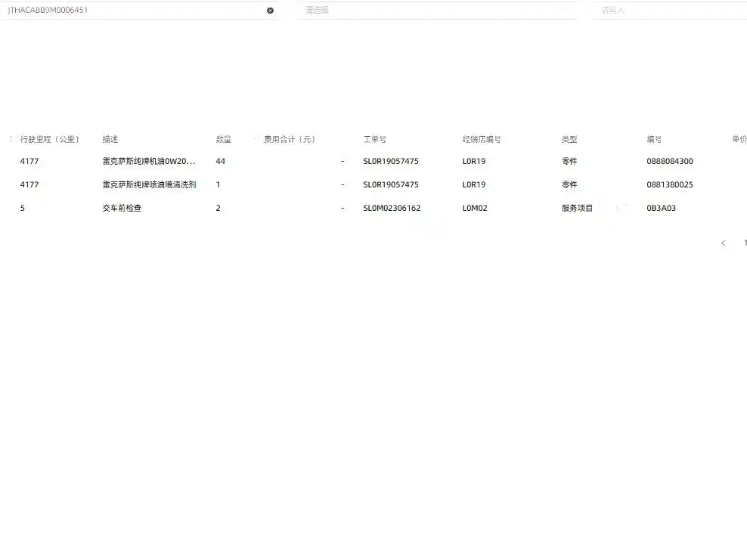747x560 pixels.
Task: Sort by 行驶里程（公里）column header
Action: [50, 140]
